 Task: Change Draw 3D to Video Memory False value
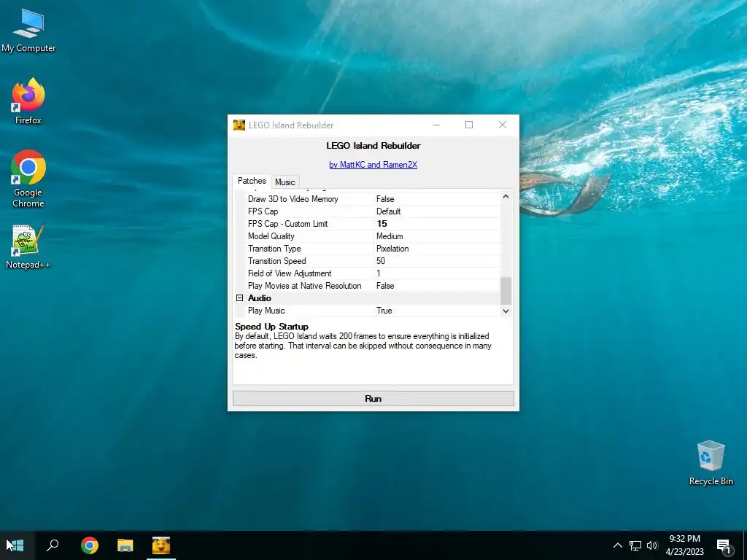click(437, 199)
